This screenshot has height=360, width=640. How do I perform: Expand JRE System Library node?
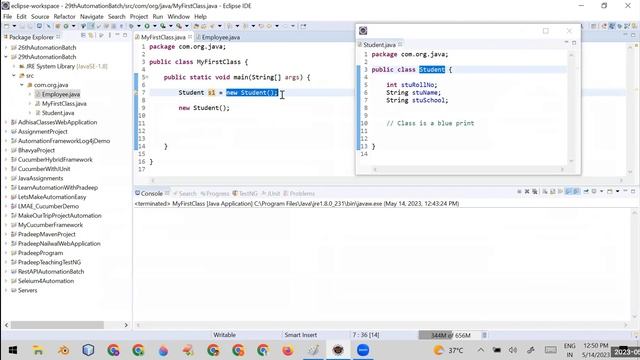[14, 66]
